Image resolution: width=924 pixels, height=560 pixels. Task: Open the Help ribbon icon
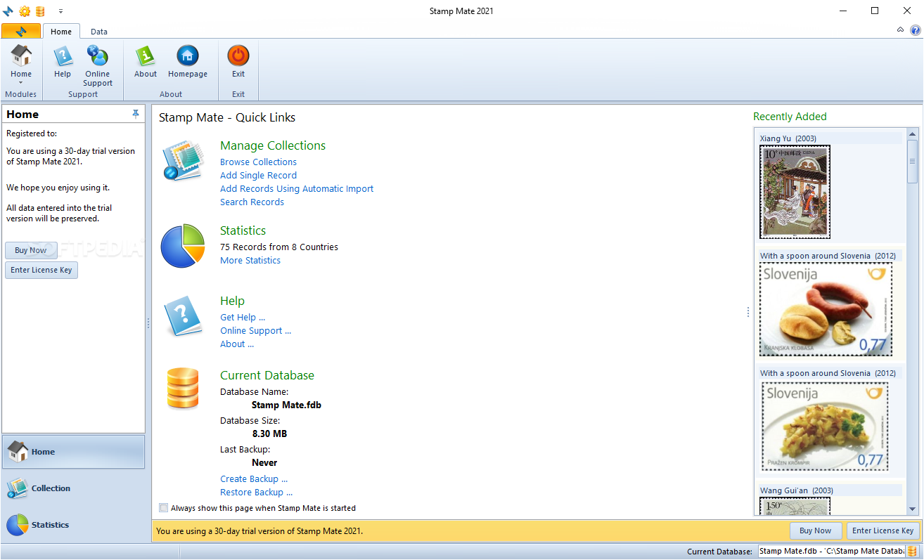click(x=63, y=56)
